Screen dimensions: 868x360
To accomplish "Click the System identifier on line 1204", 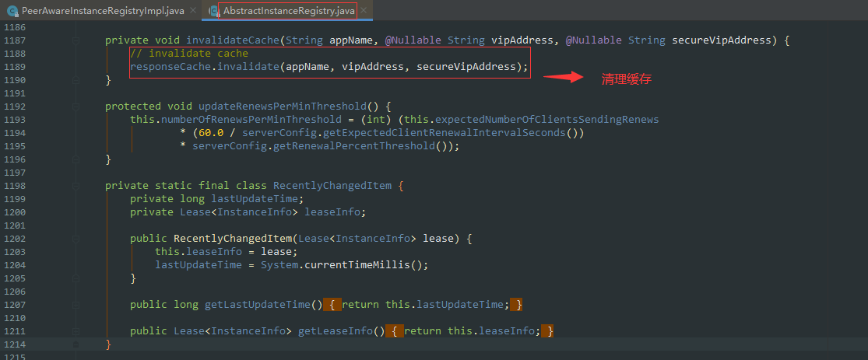I will tap(279, 265).
